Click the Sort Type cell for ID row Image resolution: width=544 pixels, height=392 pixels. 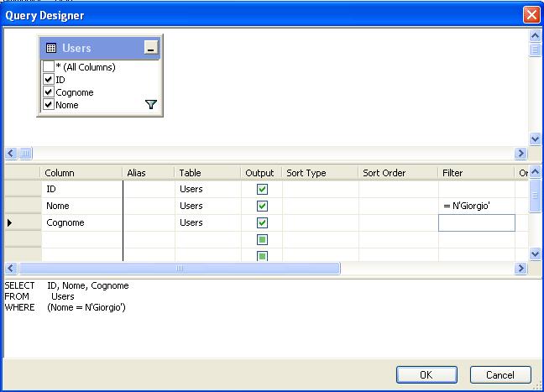pos(321,189)
